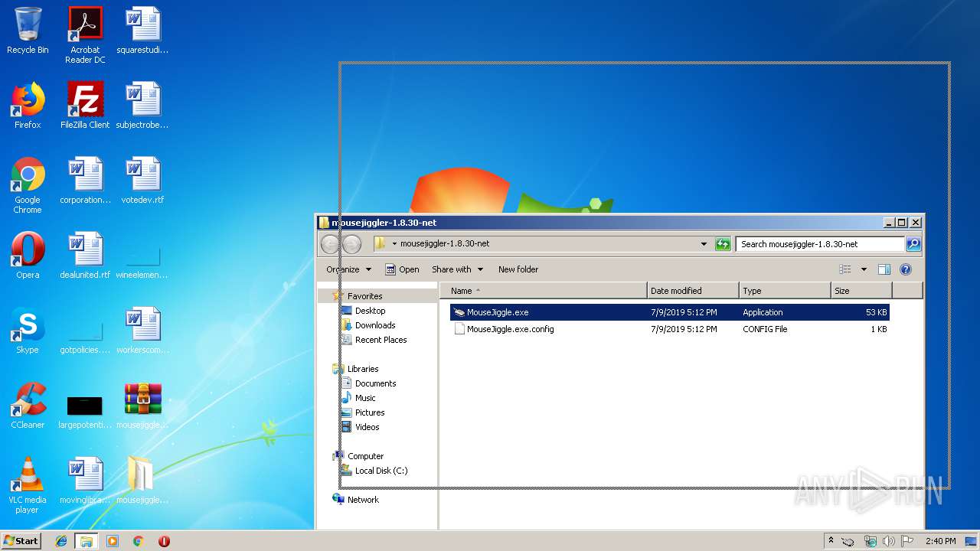Sort files by Date modified column

pos(693,291)
